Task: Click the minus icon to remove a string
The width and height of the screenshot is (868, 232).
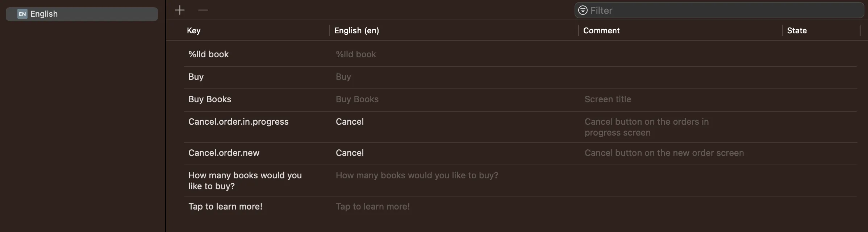Action: click(203, 10)
